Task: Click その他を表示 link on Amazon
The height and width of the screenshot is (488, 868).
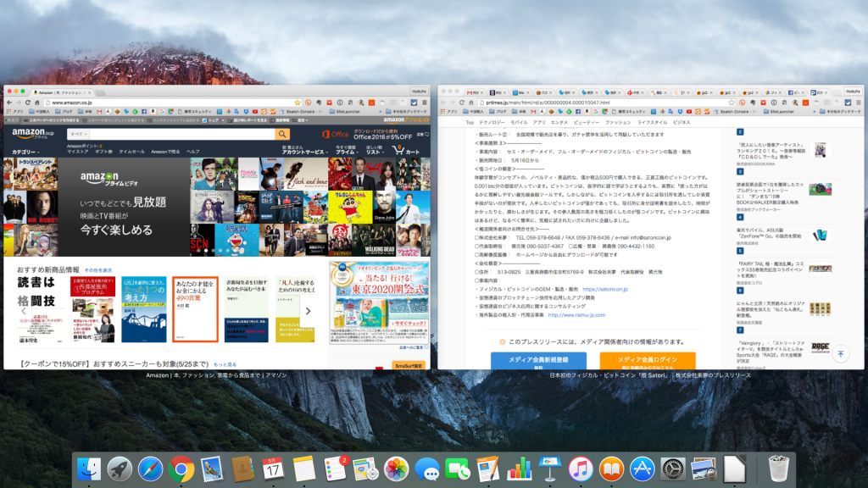Action: pos(98,270)
